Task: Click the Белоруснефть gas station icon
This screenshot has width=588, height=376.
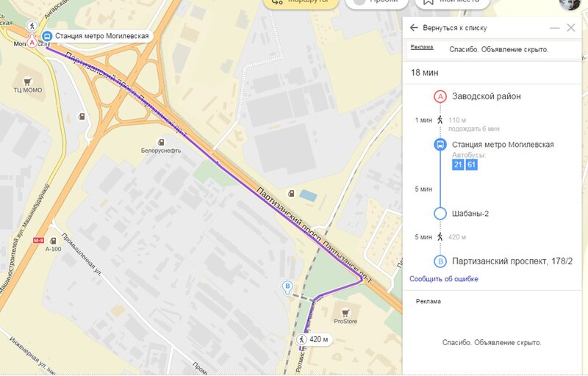Action: 161,142
